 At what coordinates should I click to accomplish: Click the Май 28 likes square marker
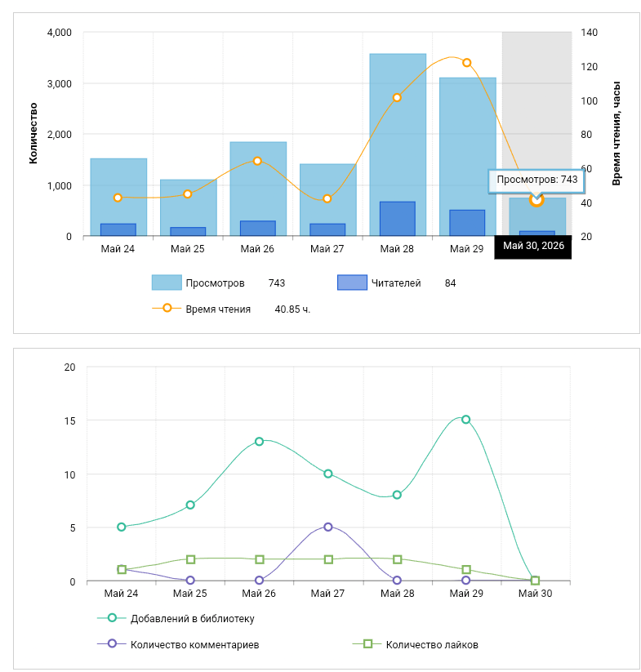tap(397, 559)
